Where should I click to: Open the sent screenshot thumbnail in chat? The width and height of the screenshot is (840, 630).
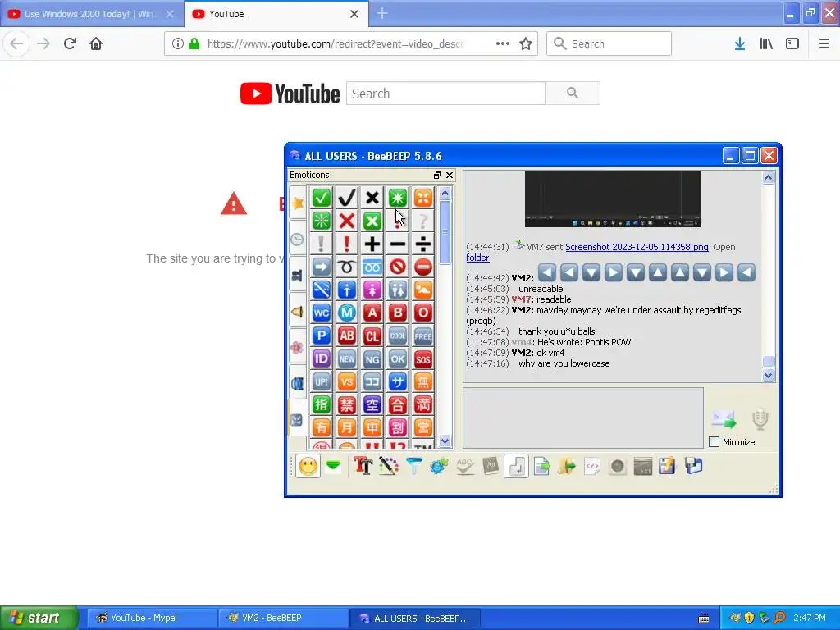612,199
